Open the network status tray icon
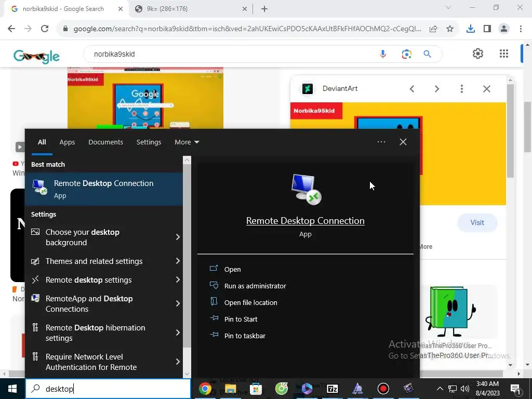532x399 pixels. [x=453, y=389]
